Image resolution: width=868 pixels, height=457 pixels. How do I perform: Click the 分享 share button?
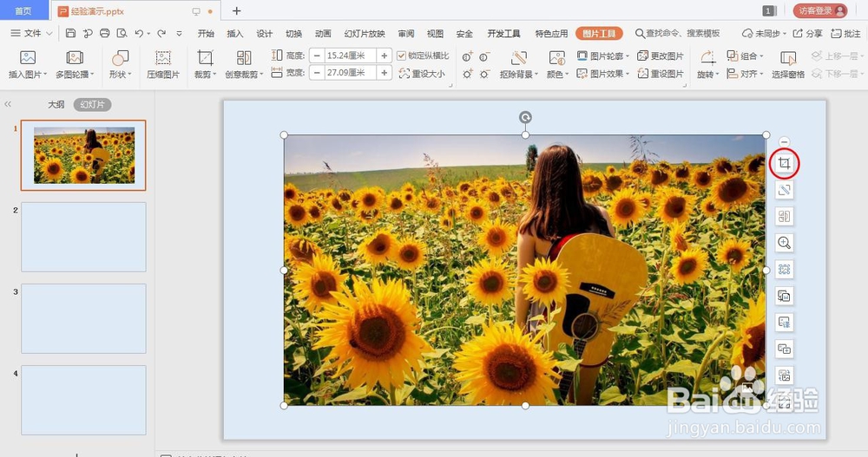(x=807, y=33)
